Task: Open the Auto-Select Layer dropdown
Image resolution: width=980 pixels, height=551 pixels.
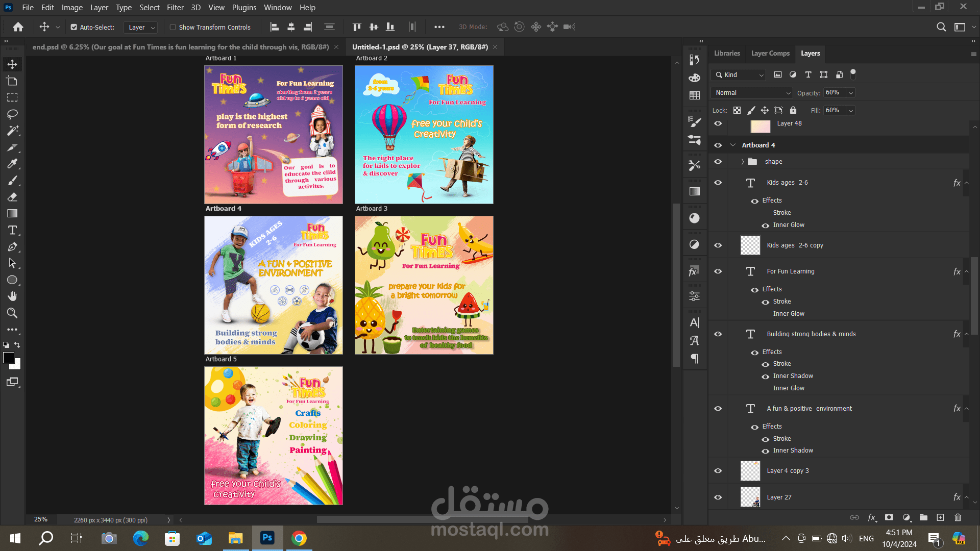Action: click(141, 27)
